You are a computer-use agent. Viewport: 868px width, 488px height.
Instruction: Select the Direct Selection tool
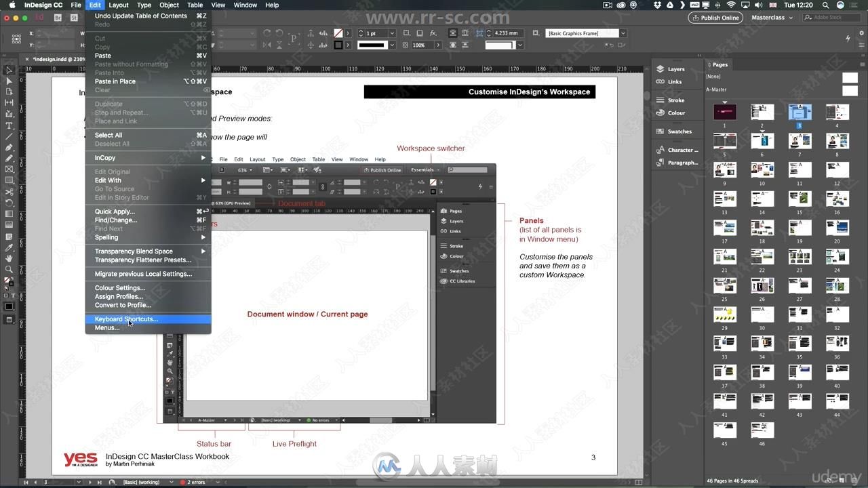tap(9, 81)
